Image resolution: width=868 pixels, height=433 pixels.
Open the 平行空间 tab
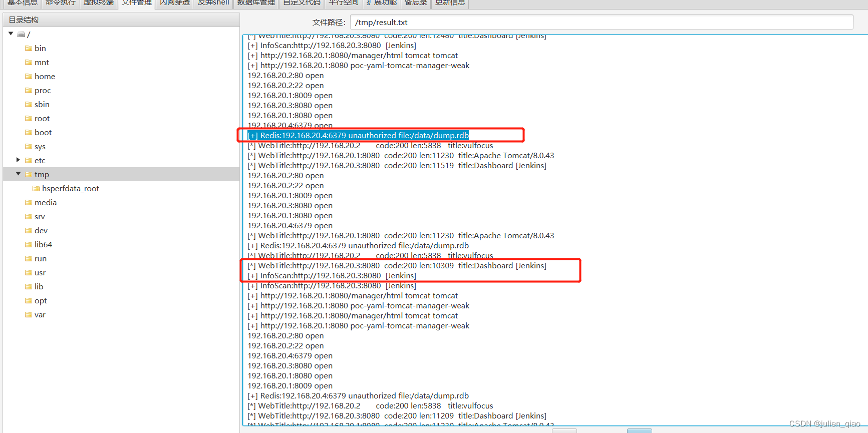tap(344, 3)
